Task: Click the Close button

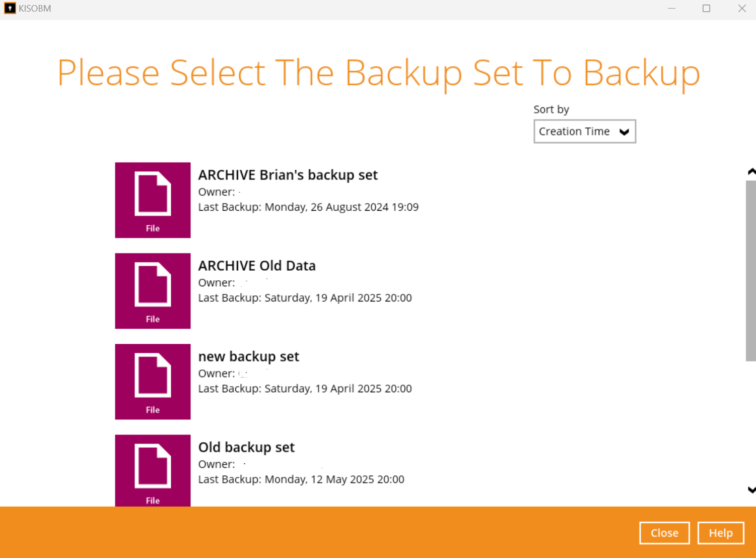Action: point(664,533)
